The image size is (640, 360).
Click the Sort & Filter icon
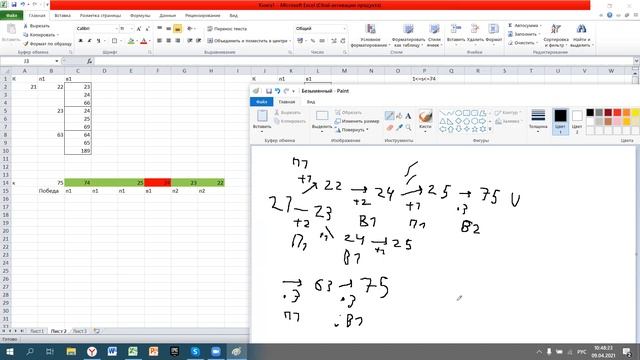[556, 29]
